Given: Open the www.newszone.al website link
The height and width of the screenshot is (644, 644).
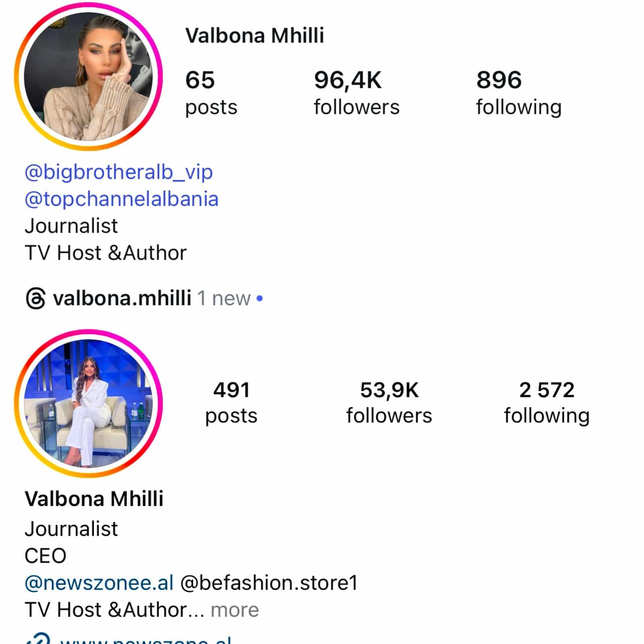Looking at the screenshot, I should [x=145, y=640].
